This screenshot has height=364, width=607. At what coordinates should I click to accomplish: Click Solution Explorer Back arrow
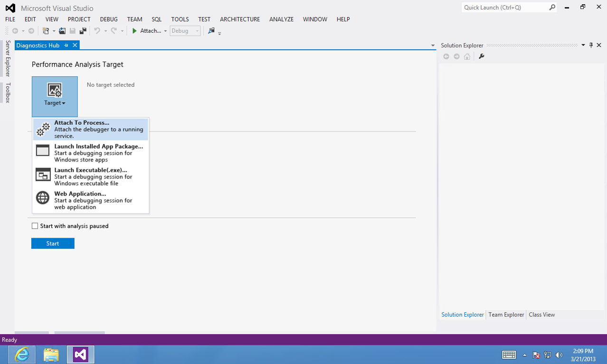coord(446,56)
